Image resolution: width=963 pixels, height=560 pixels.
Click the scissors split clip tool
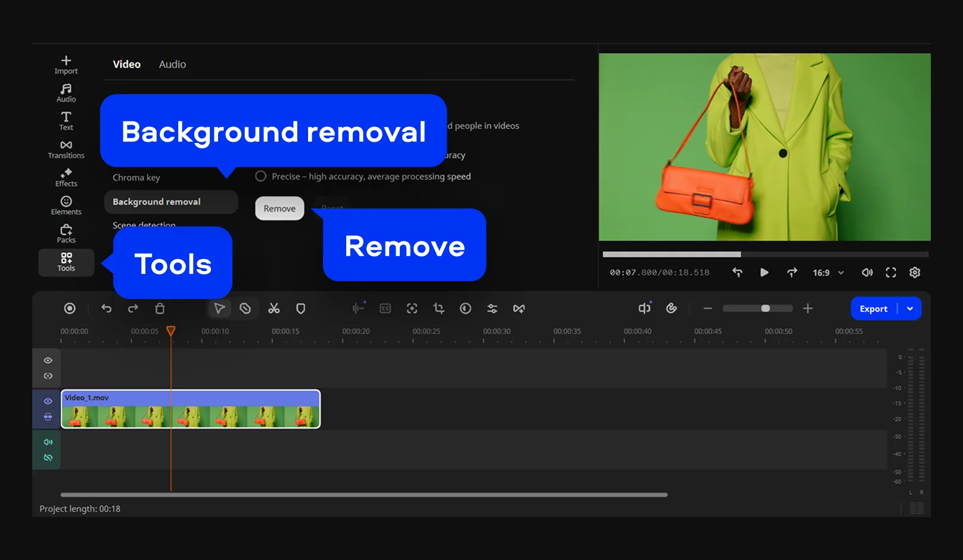pyautogui.click(x=274, y=309)
